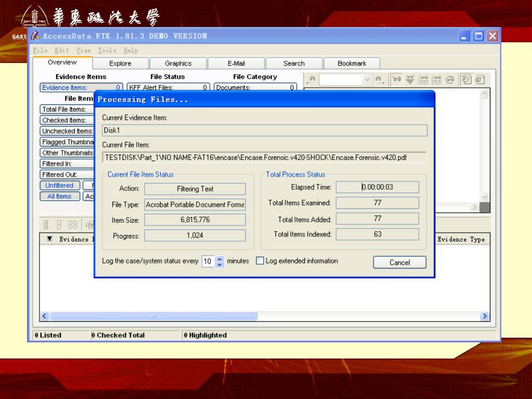Switch to the Explore tab
532x399 pixels.
(120, 63)
